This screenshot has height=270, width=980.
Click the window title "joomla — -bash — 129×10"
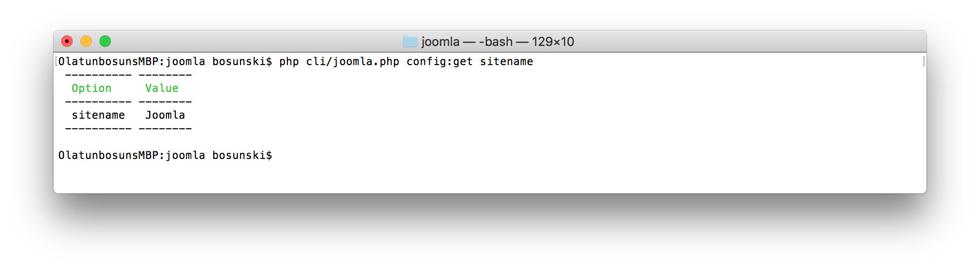click(x=497, y=42)
